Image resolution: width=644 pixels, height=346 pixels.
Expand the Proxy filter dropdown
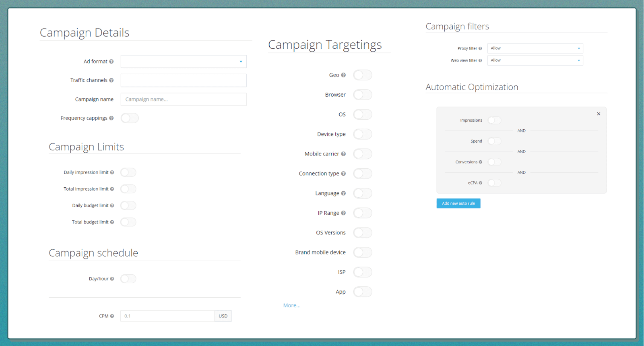[x=535, y=48]
